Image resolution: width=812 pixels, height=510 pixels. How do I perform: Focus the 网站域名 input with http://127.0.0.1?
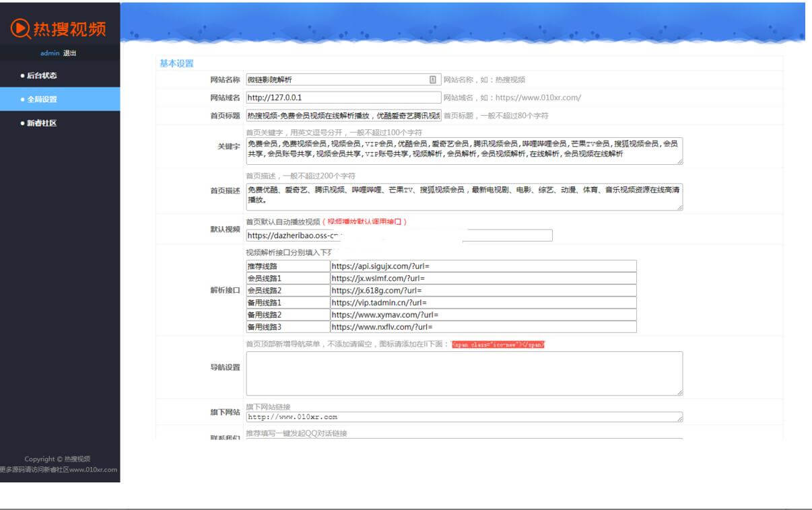click(x=343, y=98)
